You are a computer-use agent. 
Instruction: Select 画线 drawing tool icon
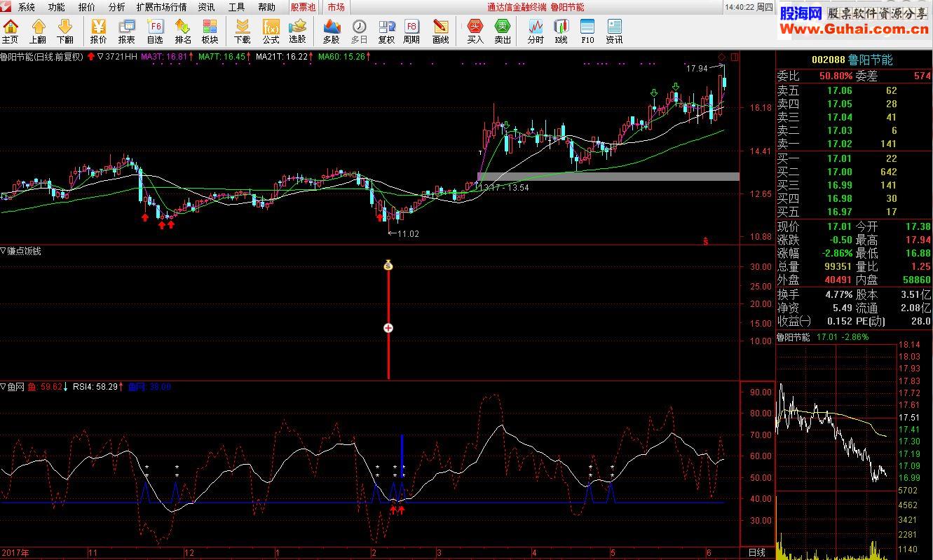pyautogui.click(x=440, y=32)
